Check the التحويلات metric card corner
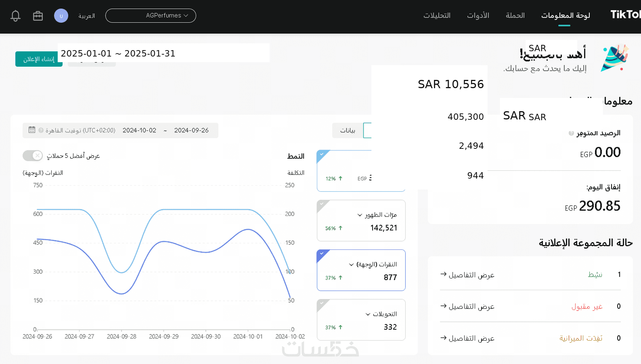 pyautogui.click(x=322, y=303)
